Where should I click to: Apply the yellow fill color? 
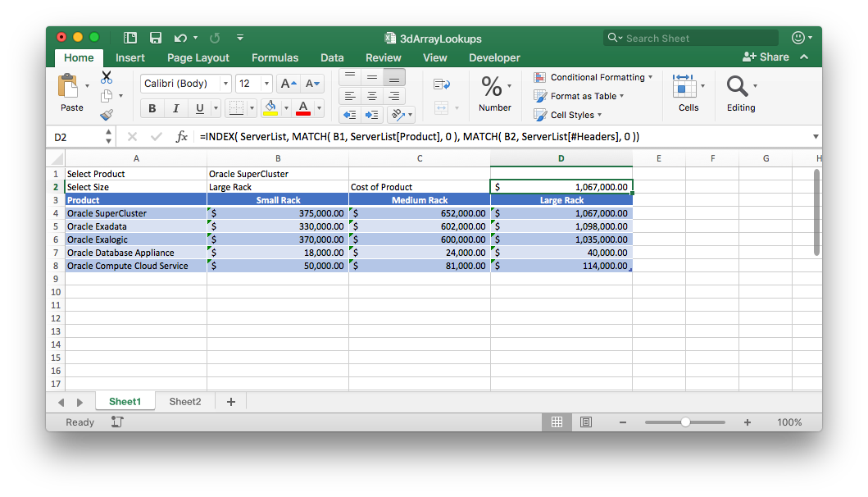[270, 108]
